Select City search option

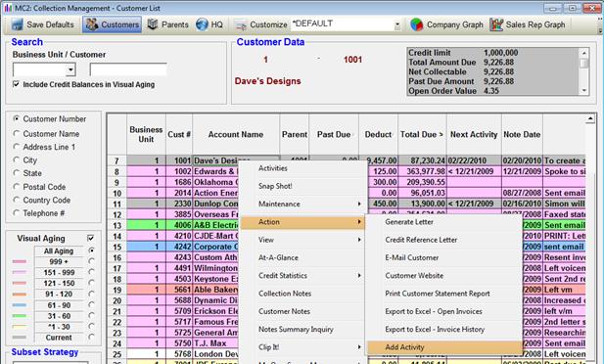[x=16, y=159]
